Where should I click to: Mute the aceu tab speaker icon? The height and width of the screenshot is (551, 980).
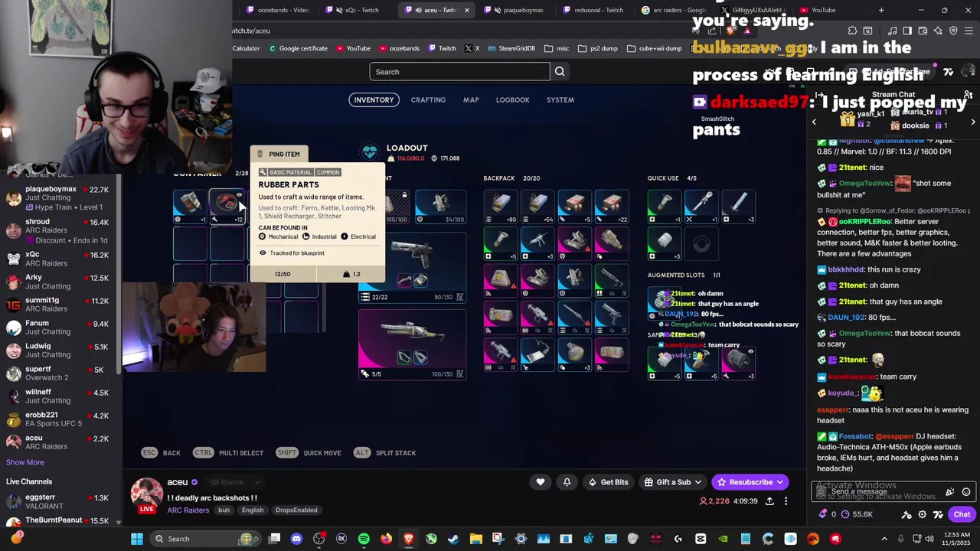click(419, 10)
